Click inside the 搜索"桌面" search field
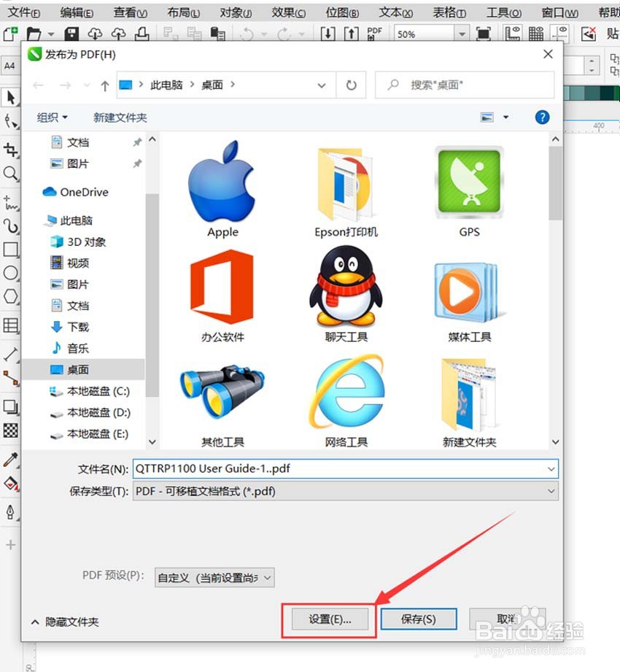 coord(465,85)
